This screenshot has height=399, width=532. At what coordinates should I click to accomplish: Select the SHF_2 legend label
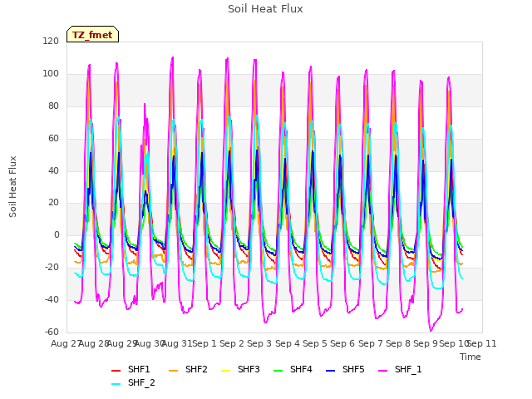[141, 382]
